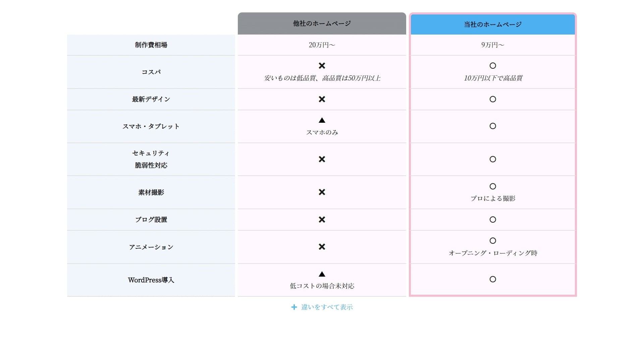Select the 当社のホームページ column header
Image resolution: width=644 pixels, height=342 pixels.
(492, 23)
